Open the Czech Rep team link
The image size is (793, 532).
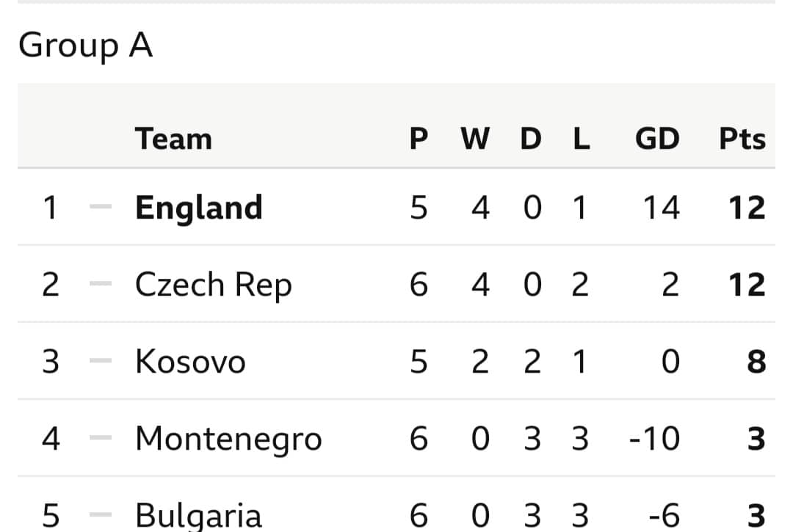tap(214, 285)
